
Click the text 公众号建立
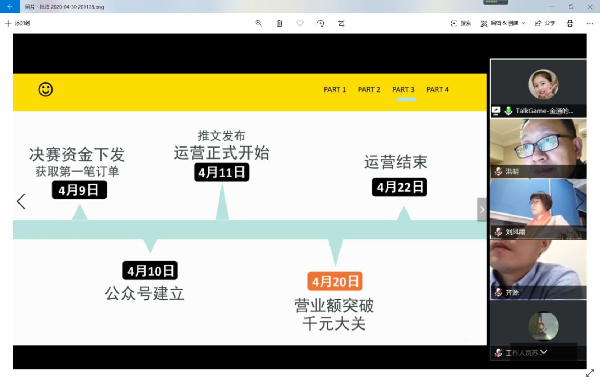tap(145, 293)
